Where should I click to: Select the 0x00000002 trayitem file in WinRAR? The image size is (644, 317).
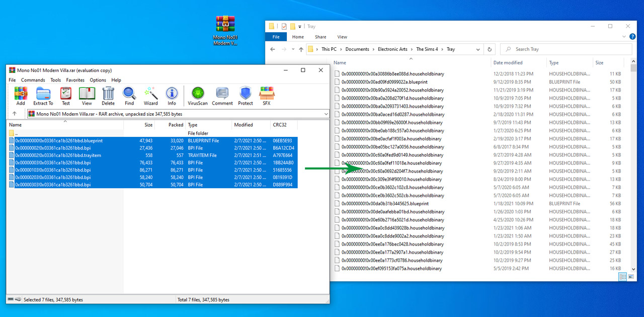(152, 155)
